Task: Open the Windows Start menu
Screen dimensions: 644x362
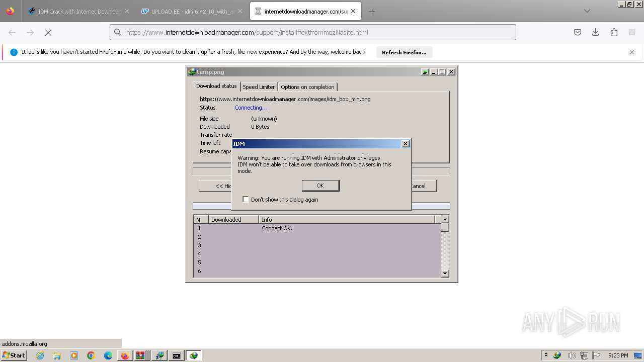Action: pos(14,355)
